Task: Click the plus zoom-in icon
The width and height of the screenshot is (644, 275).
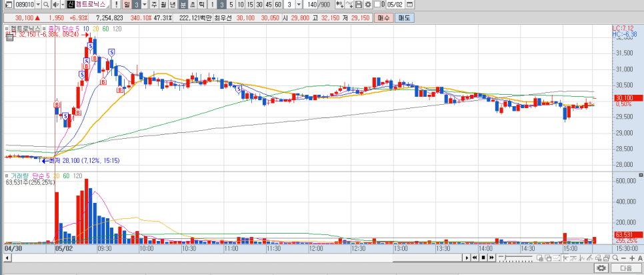Action: pos(632,258)
